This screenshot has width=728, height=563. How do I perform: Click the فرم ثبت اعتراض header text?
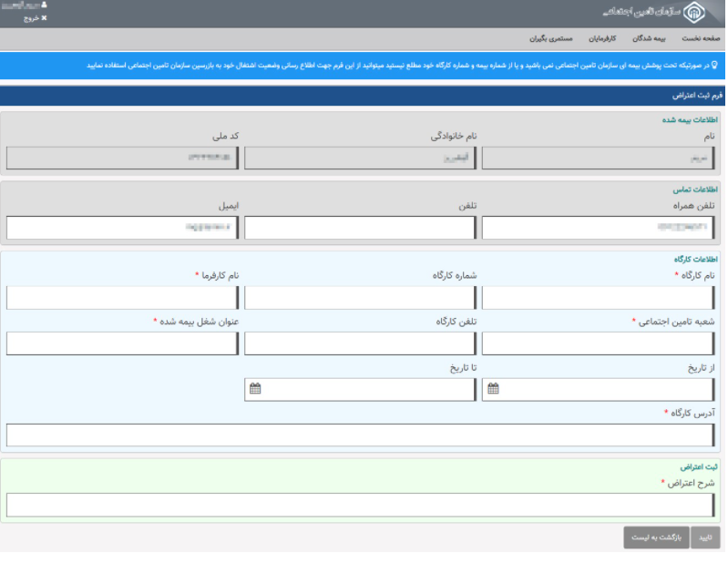697,96
